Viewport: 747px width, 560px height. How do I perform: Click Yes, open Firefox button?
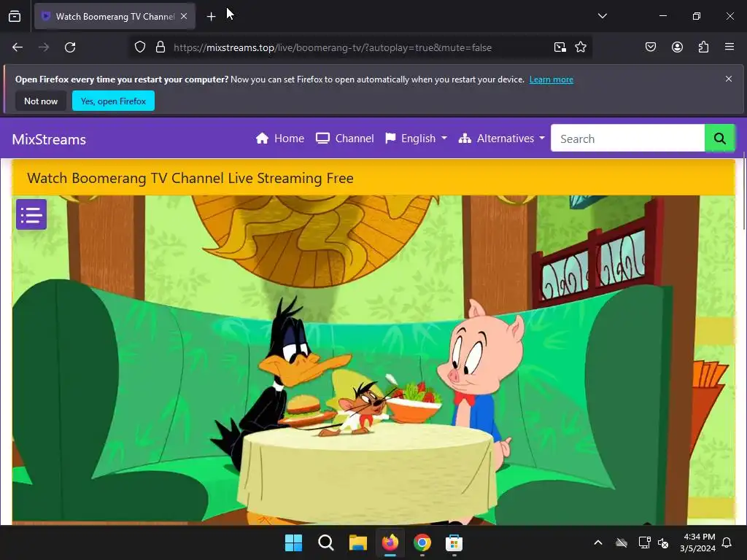tap(113, 101)
